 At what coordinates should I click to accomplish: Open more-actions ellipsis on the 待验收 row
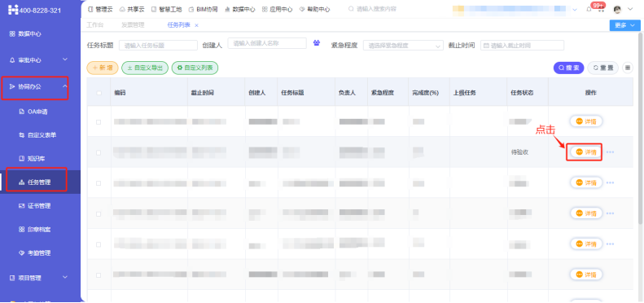(610, 152)
